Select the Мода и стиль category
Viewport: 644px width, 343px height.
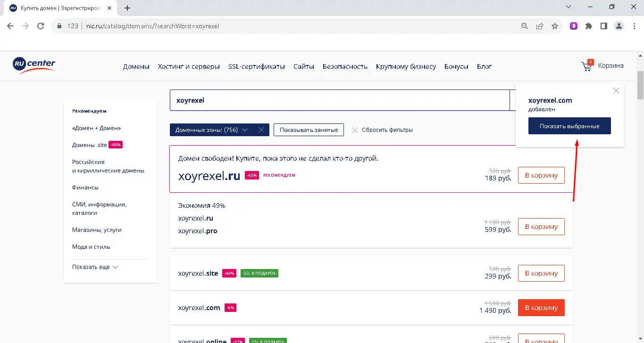click(x=91, y=247)
